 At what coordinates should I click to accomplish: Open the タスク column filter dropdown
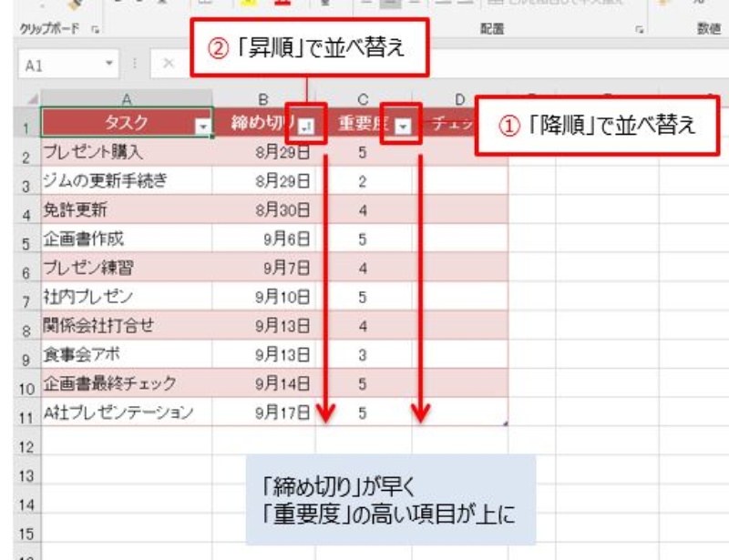203,126
